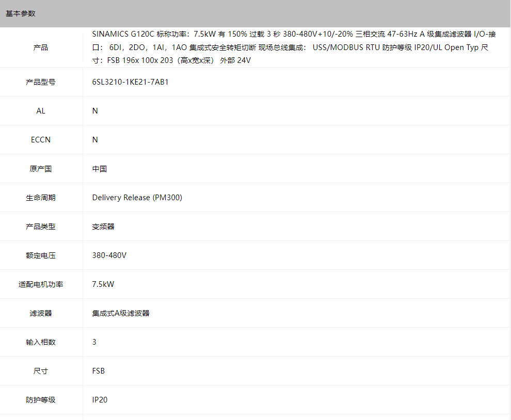Viewport: 511px width, 420px height.
Task: Select the 生命周期 label
Action: click(41, 198)
